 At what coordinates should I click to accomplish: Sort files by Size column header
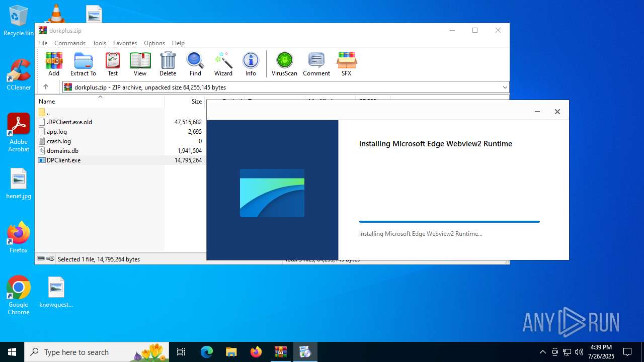click(184, 101)
